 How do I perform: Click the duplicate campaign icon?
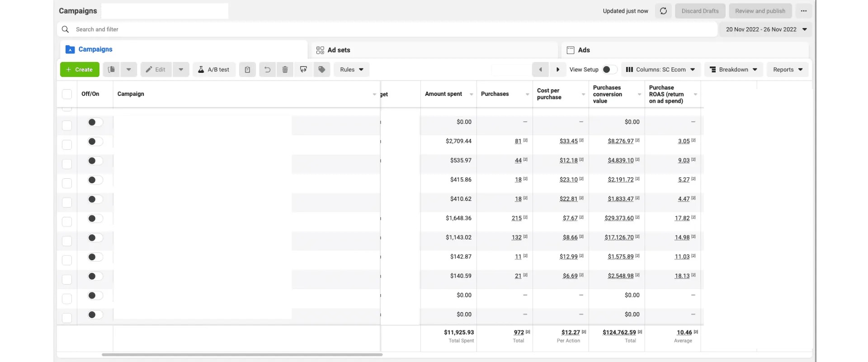pos(111,70)
